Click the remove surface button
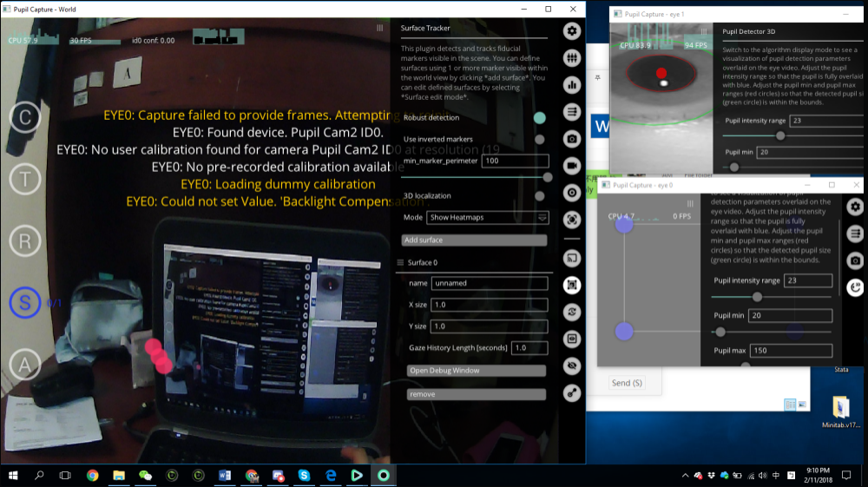This screenshot has width=868, height=487. pos(476,395)
